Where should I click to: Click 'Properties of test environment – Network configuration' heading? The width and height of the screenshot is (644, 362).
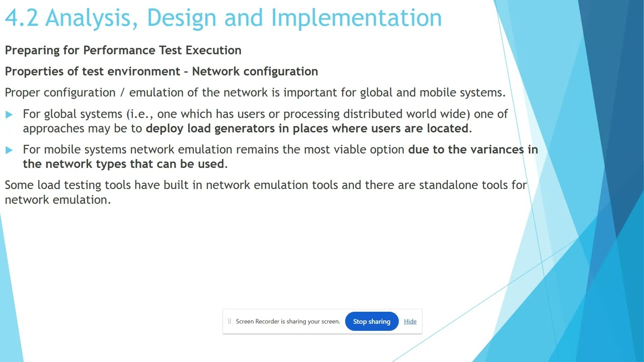click(x=162, y=71)
